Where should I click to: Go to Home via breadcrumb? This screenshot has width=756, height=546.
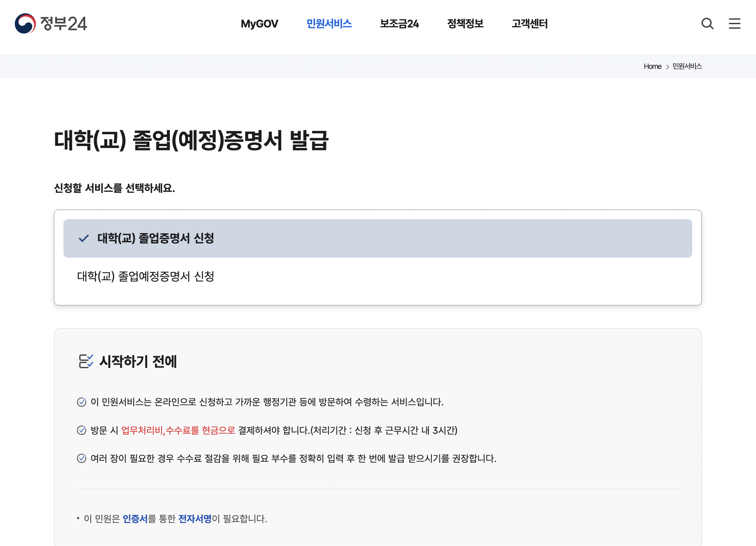coord(652,66)
